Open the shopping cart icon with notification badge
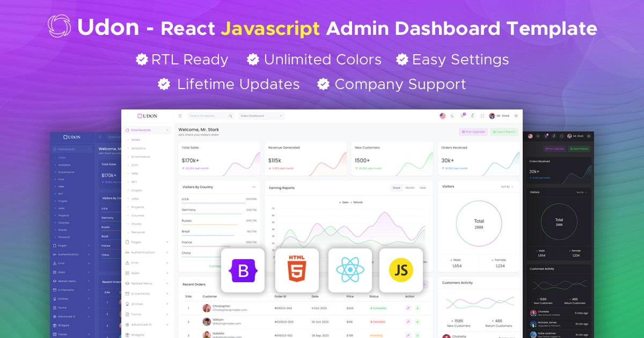The height and width of the screenshot is (338, 644). coord(463,115)
